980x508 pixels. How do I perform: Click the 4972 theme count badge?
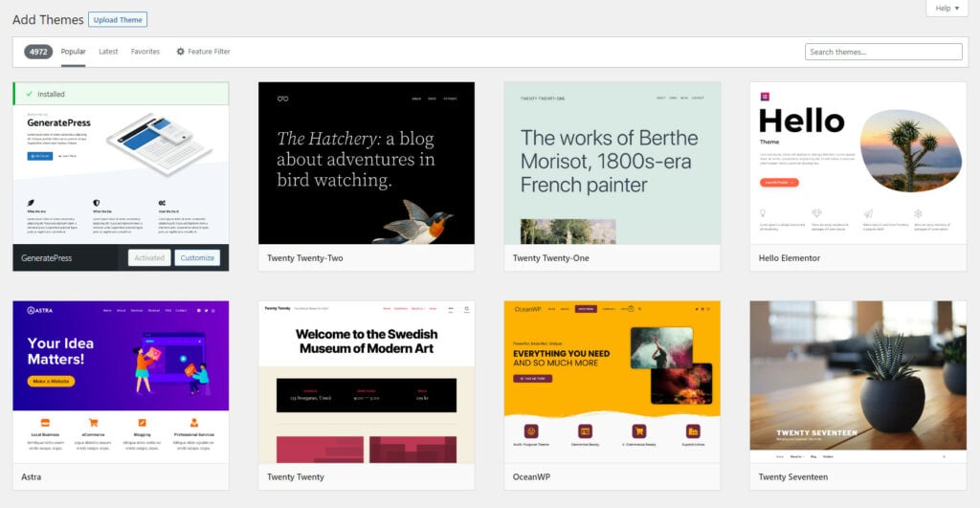pos(38,52)
